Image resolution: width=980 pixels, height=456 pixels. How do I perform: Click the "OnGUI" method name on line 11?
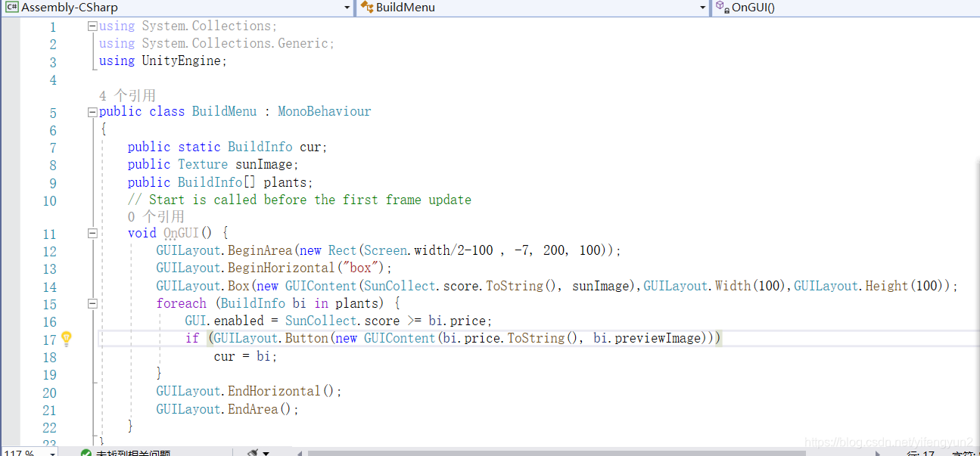182,233
